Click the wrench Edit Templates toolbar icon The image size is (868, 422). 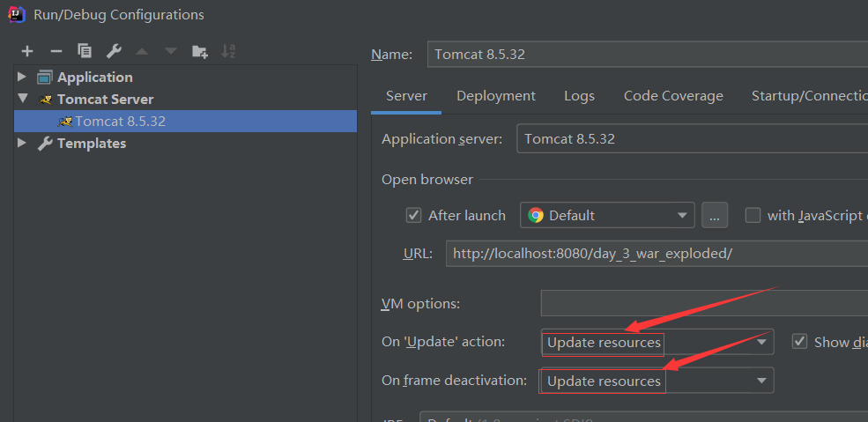pos(114,51)
